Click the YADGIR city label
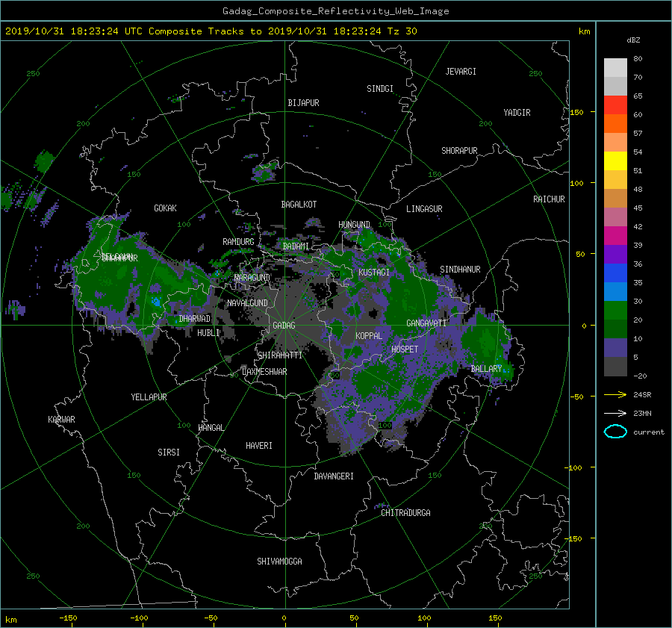Screen dimensions: 672x628 pyautogui.click(x=517, y=113)
